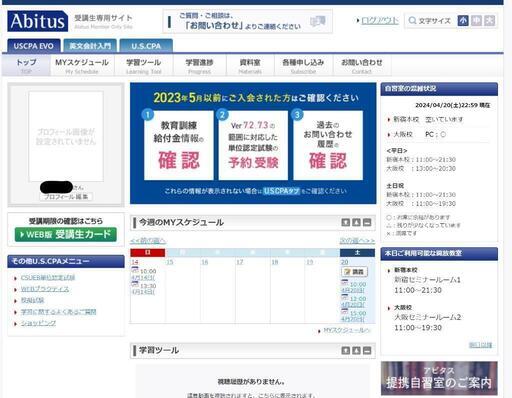Set text size to small (小)
The height and width of the screenshot is (398, 512).
[463, 21]
